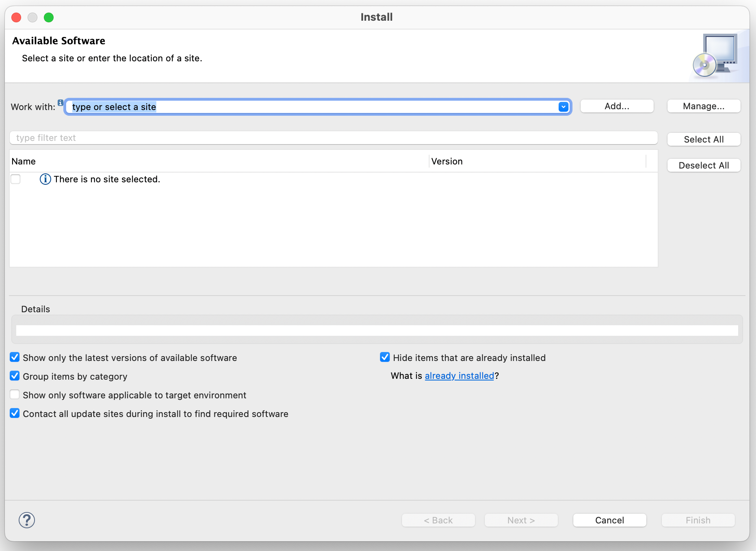The height and width of the screenshot is (551, 756).
Task: Toggle Show only the latest versions checkbox
Action: click(x=15, y=357)
